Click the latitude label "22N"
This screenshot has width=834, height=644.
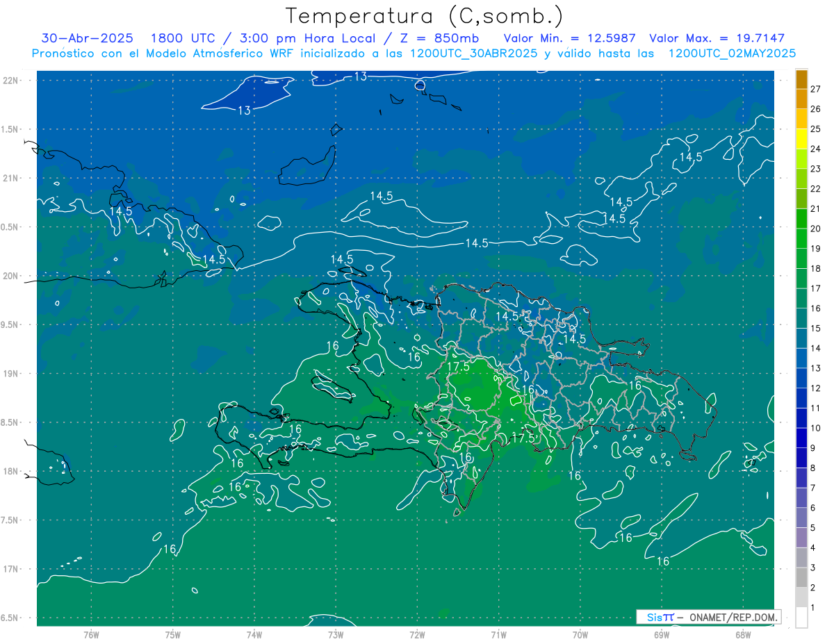pos(10,80)
